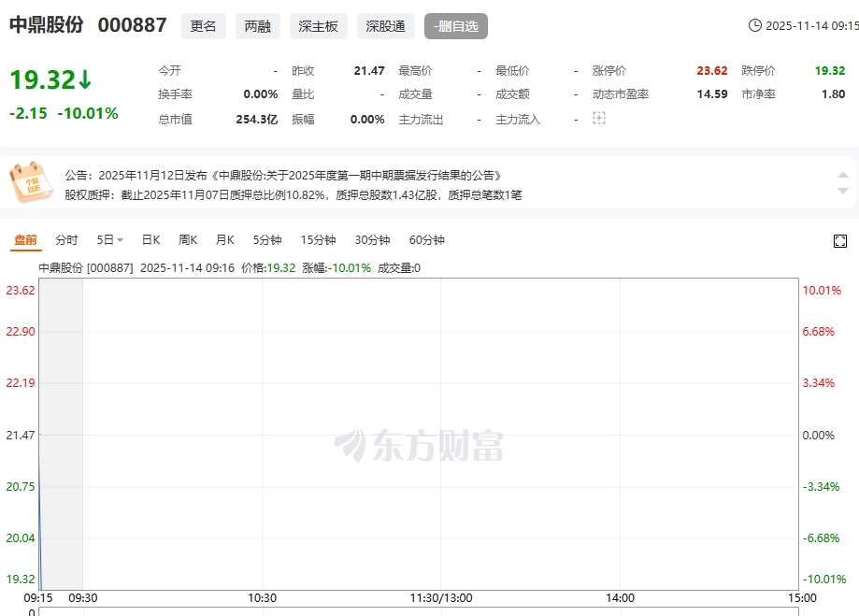Viewport: 859px width, 616px height.
Task: Click the percent change -10.01% under price
Action: [88, 113]
